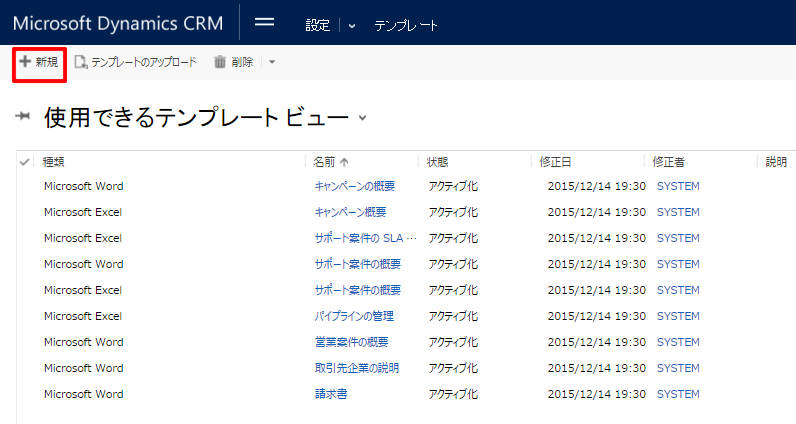The image size is (796, 424).
Task: Click SYSTEM in the 営業案件の概要 row
Action: 678,342
